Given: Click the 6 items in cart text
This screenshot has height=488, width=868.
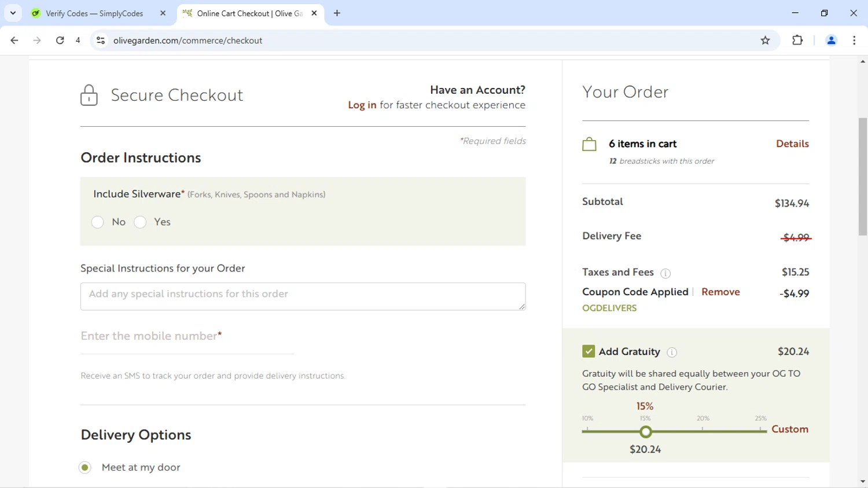Looking at the screenshot, I should (x=642, y=144).
